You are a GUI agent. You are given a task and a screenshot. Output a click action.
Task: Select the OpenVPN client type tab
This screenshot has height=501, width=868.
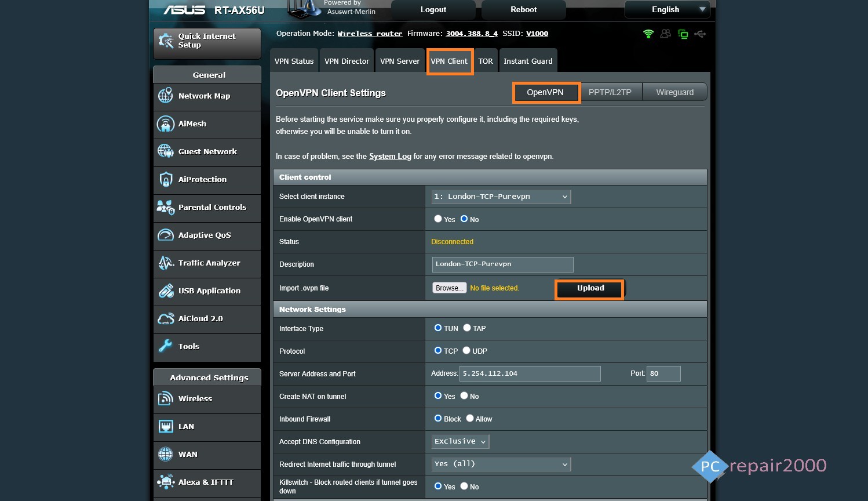[545, 92]
